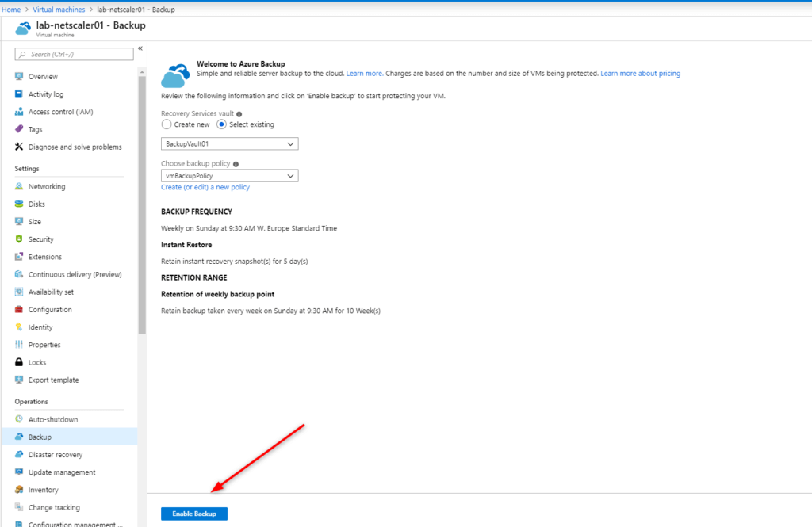Click the Networking icon
This screenshot has height=527, width=812.
19,186
